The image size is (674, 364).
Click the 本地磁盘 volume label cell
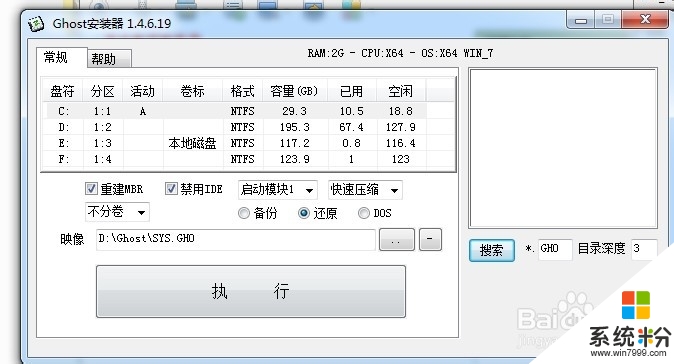click(x=193, y=143)
